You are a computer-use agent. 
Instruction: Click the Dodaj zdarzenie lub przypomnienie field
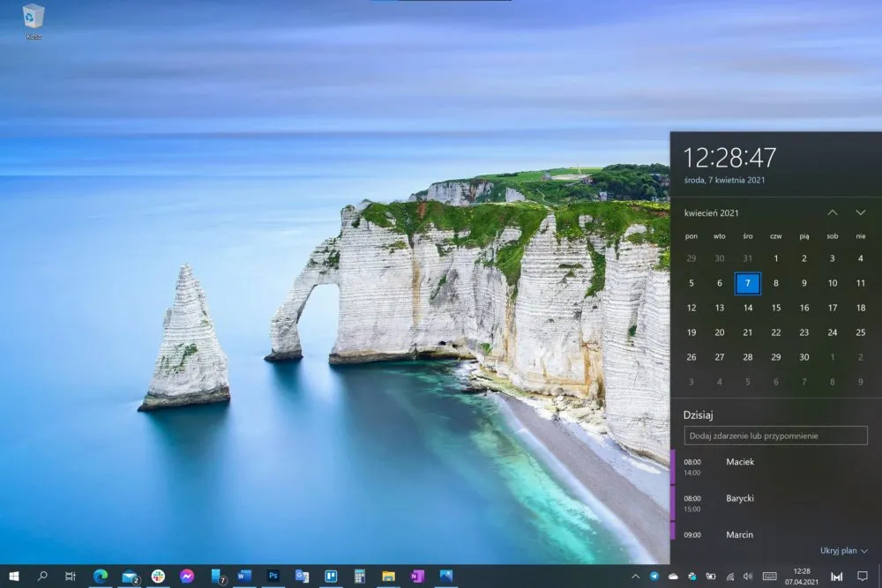point(775,435)
